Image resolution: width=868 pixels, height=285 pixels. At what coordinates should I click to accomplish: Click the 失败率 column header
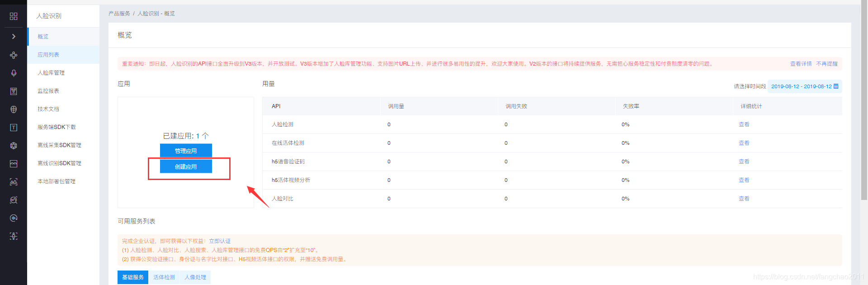click(x=631, y=106)
